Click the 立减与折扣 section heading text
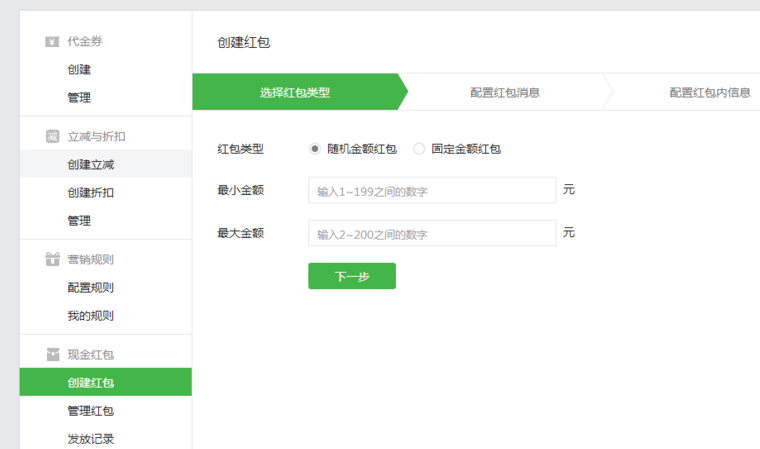The width and height of the screenshot is (760, 449). click(96, 137)
